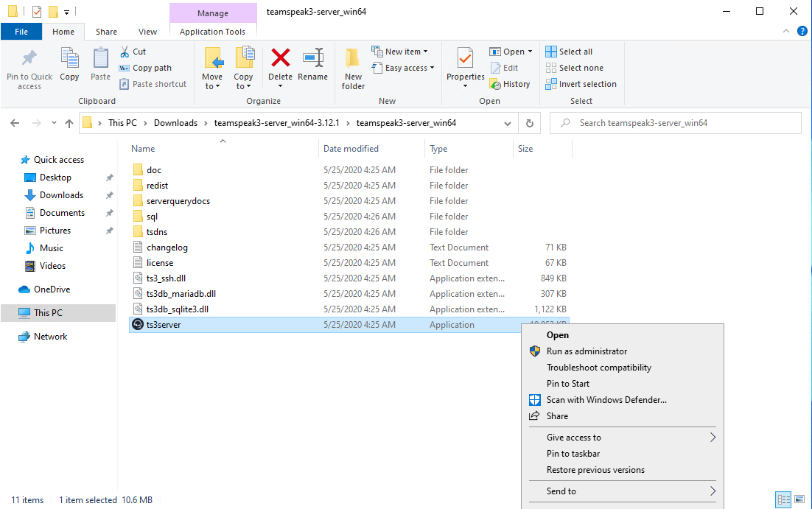The width and height of the screenshot is (812, 509).
Task: Open Properties via the checkmark icon
Action: [x=465, y=58]
